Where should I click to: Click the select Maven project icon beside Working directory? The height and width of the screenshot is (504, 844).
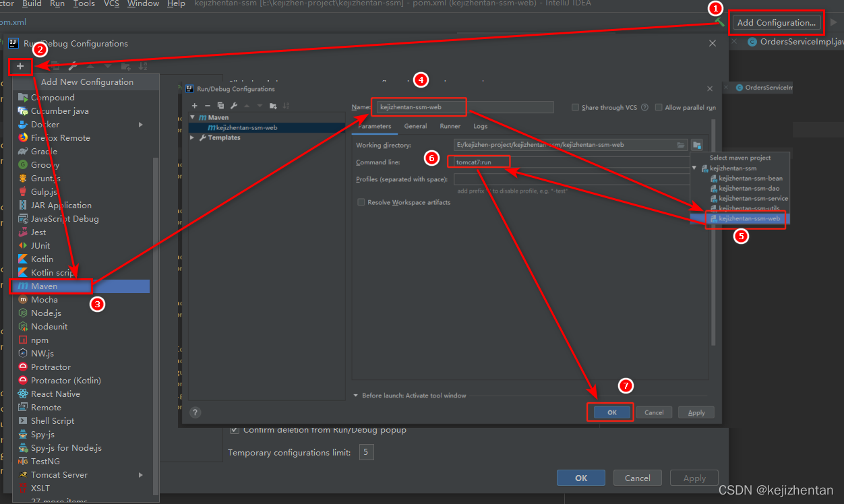[697, 145]
